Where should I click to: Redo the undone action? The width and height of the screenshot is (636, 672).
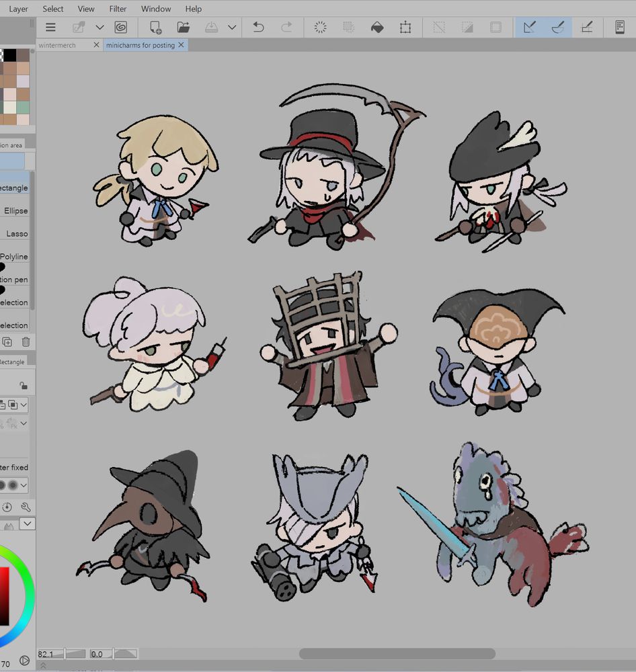(286, 28)
